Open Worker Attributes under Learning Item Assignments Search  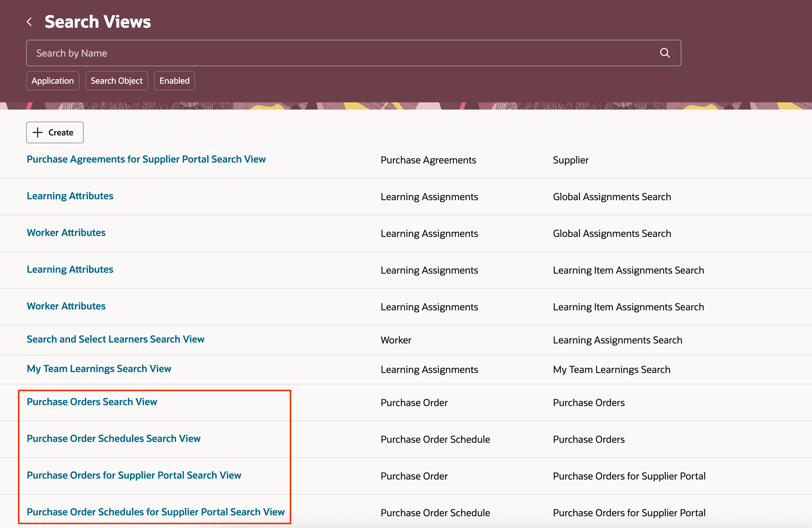point(66,306)
